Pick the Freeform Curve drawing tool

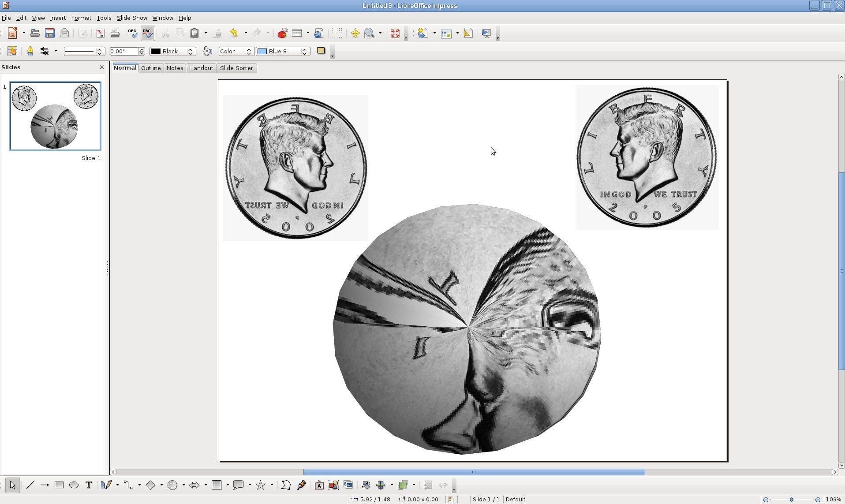107,485
